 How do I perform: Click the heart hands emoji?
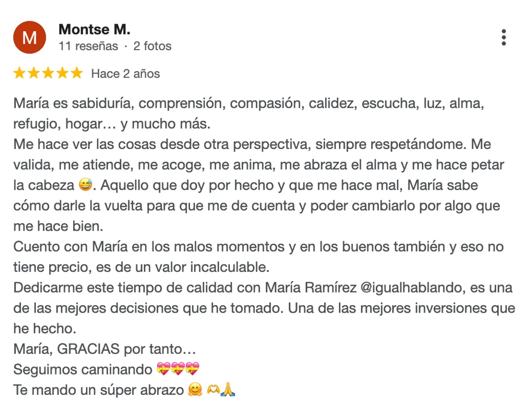[x=213, y=389]
